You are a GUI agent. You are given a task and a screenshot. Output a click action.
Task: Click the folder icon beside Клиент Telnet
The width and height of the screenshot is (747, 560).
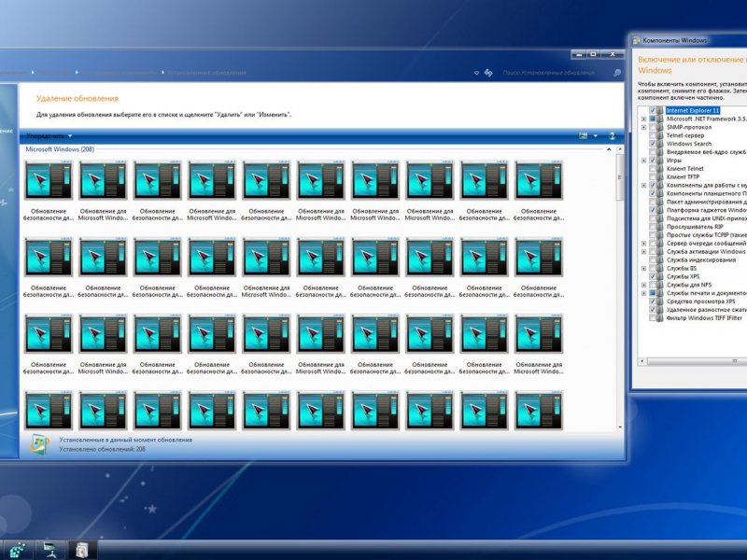(660, 169)
